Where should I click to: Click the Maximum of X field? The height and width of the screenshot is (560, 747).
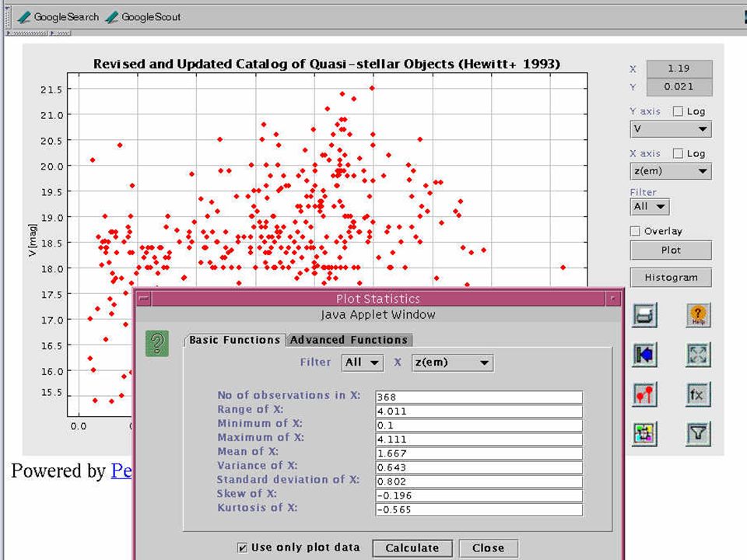point(479,439)
